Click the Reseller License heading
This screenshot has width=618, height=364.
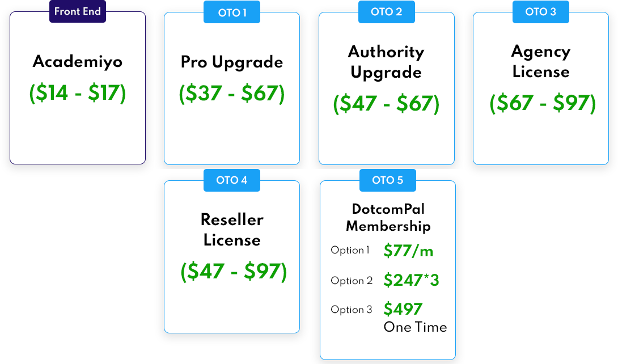tap(232, 230)
